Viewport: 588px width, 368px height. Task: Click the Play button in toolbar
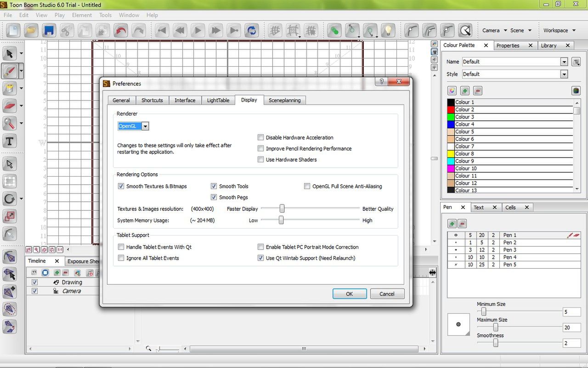tap(198, 31)
